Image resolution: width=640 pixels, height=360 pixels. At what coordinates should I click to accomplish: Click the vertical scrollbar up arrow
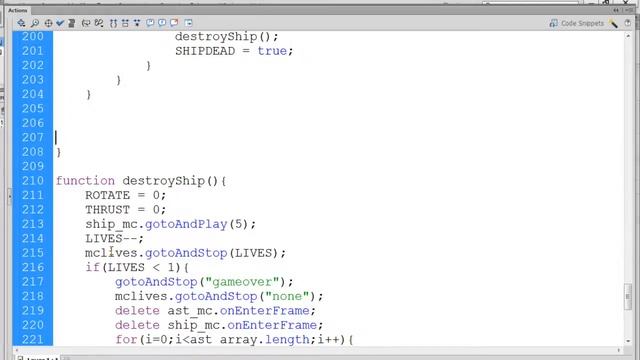pos(628,36)
